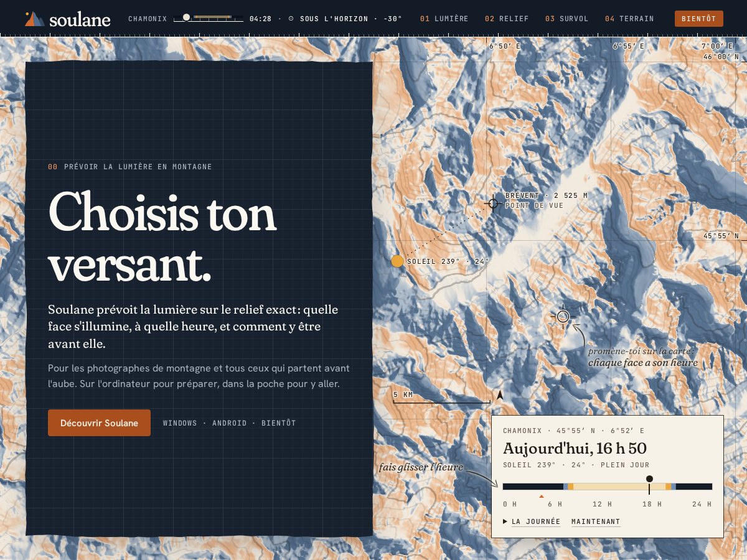Screen dimensions: 747x560
Task: Click the "24 H" timeline tick label
Action: pyautogui.click(x=702, y=504)
